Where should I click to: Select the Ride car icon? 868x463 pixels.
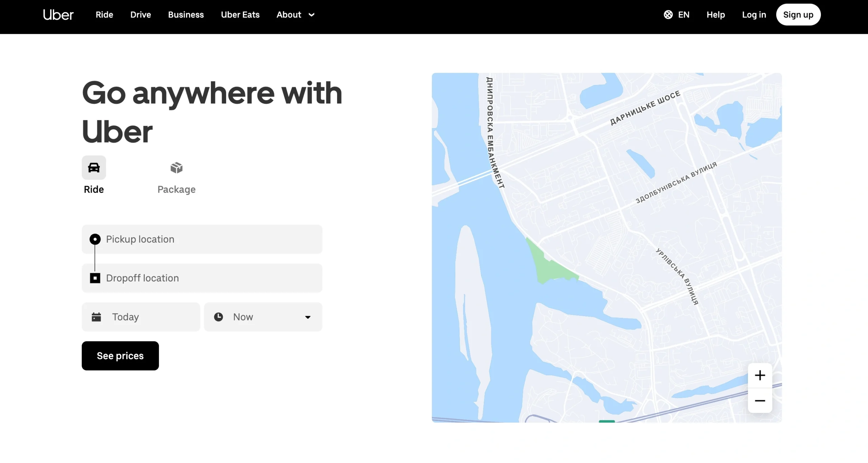click(94, 168)
